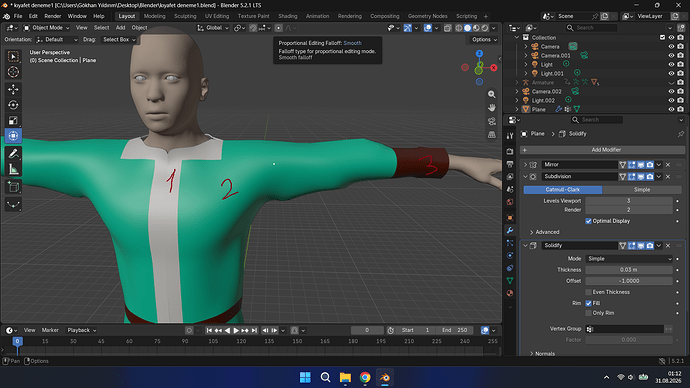Switch to the Shading workspace tab

(x=287, y=16)
